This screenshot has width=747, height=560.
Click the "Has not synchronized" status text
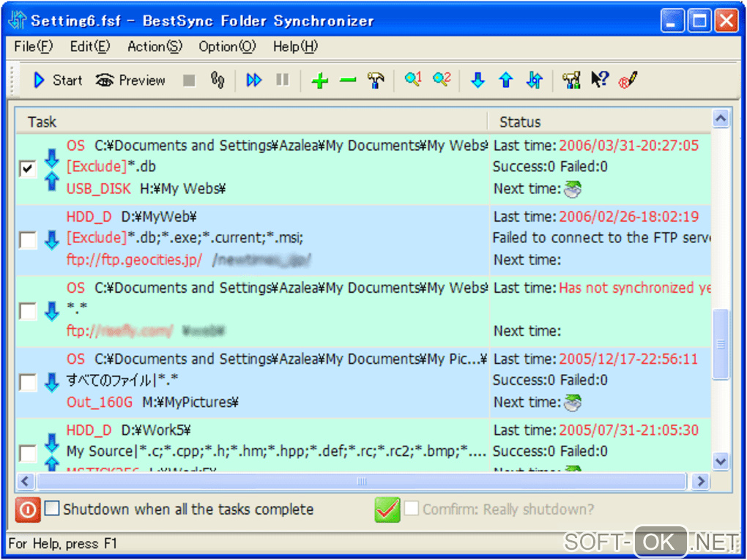point(634,288)
